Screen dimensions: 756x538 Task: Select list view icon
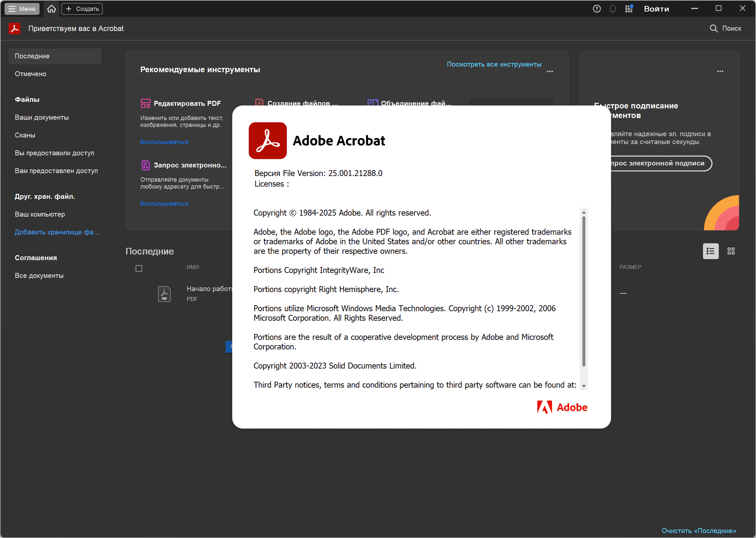710,251
